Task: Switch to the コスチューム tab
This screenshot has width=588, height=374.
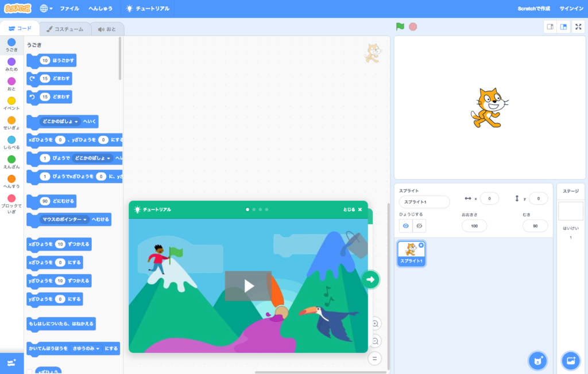Action: pos(65,29)
